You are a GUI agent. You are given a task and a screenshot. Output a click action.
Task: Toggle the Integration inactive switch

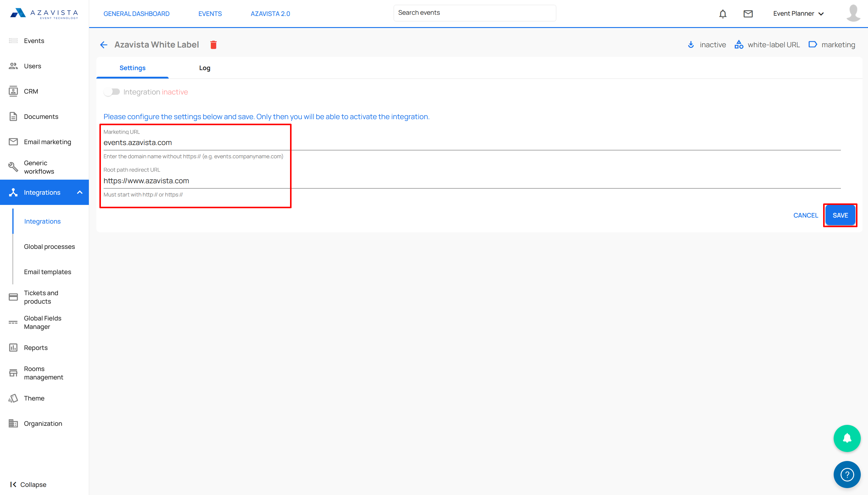coord(112,92)
